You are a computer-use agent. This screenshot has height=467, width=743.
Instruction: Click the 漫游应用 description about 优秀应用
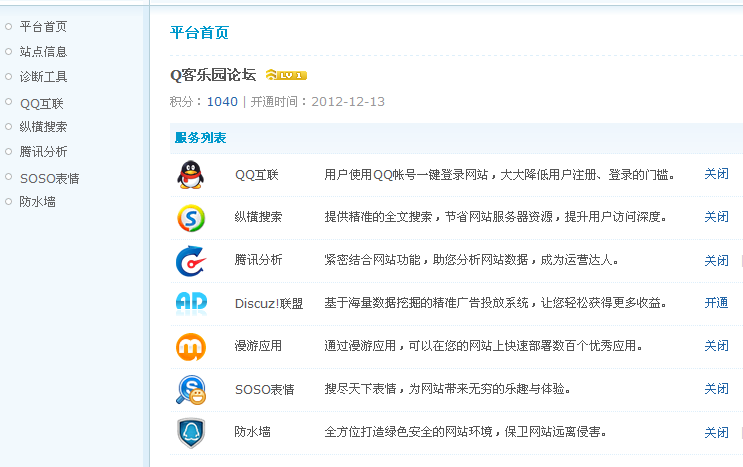(x=483, y=346)
